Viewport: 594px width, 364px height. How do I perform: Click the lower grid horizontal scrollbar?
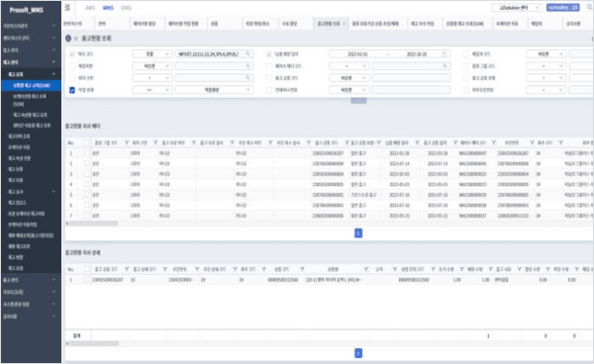tap(94, 343)
